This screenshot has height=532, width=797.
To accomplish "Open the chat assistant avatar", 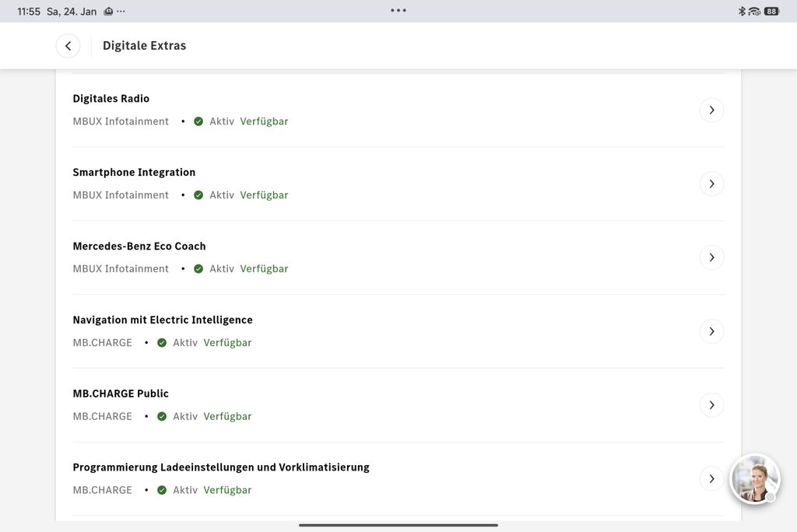I will [754, 478].
